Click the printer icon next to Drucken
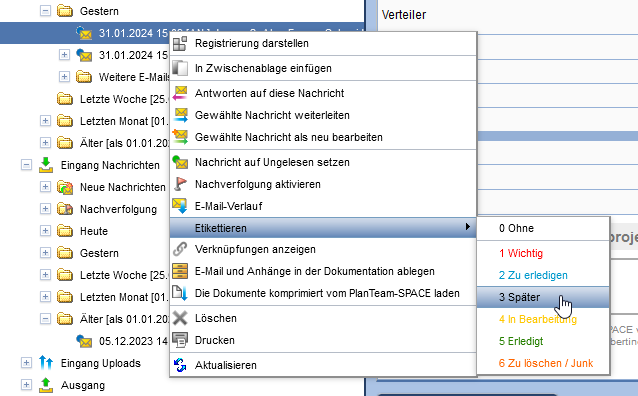 [180, 340]
